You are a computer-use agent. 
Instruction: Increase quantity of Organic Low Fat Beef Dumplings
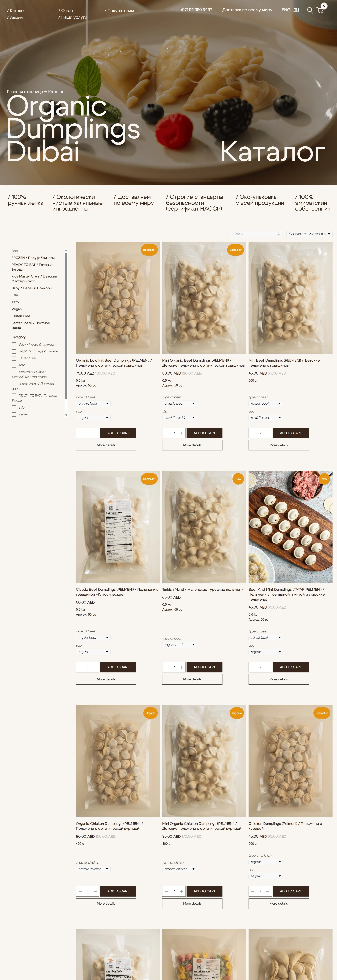pyautogui.click(x=95, y=433)
